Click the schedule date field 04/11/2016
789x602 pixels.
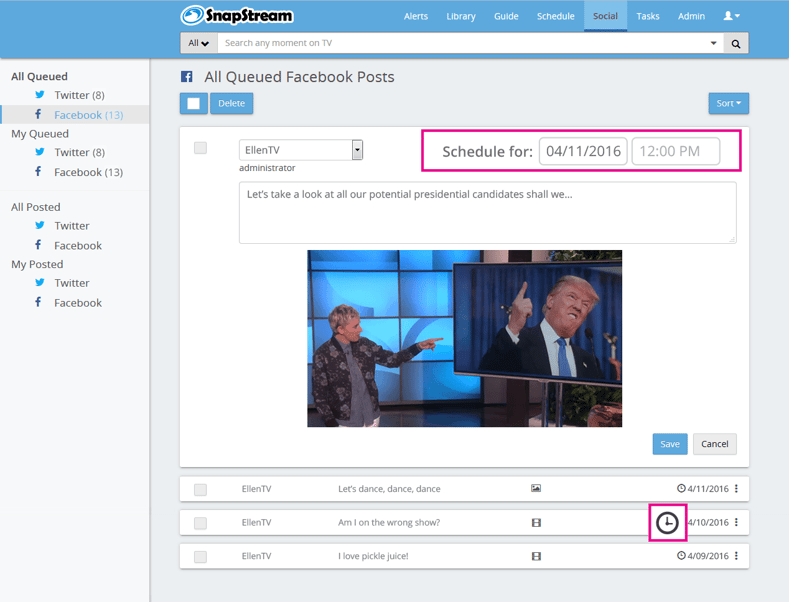[583, 152]
